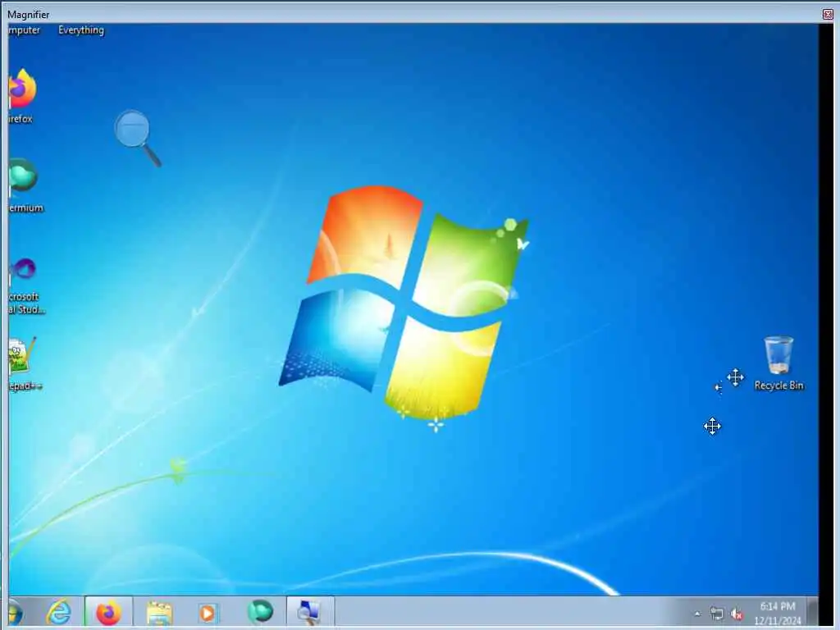Open the network tray icon
Viewport: 840px width, 630px height.
pyautogui.click(x=716, y=614)
